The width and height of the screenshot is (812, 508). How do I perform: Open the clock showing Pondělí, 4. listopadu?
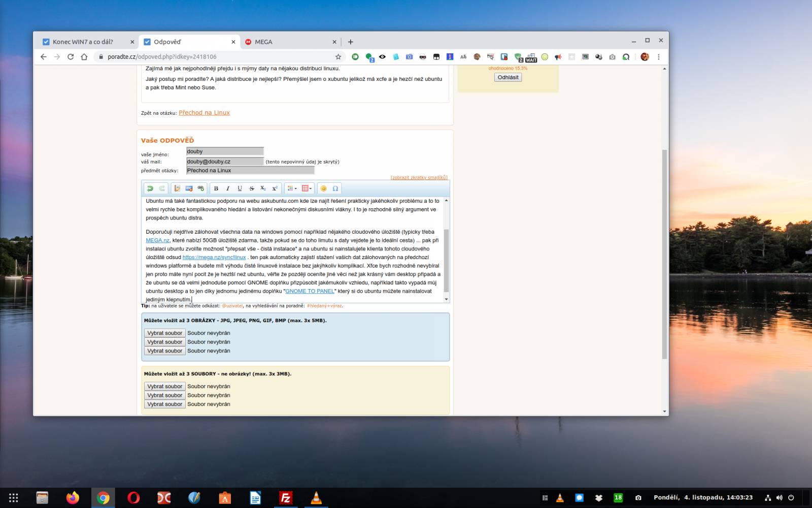703,497
